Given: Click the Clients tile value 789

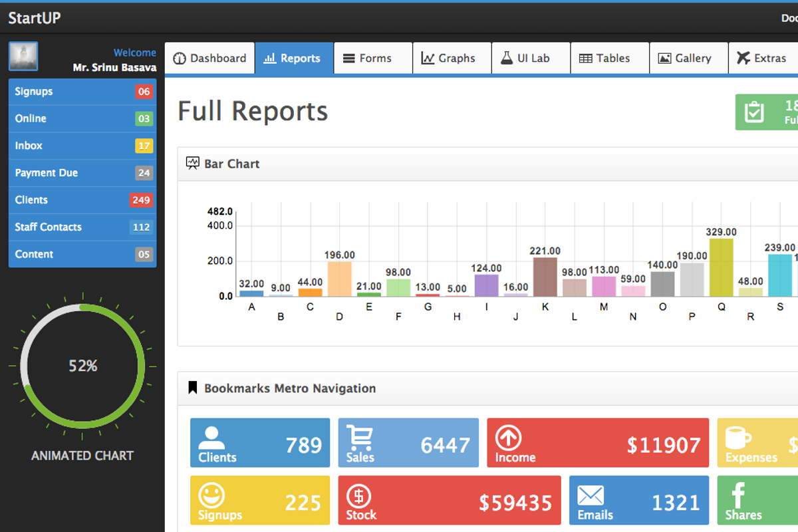Looking at the screenshot, I should coord(304,445).
